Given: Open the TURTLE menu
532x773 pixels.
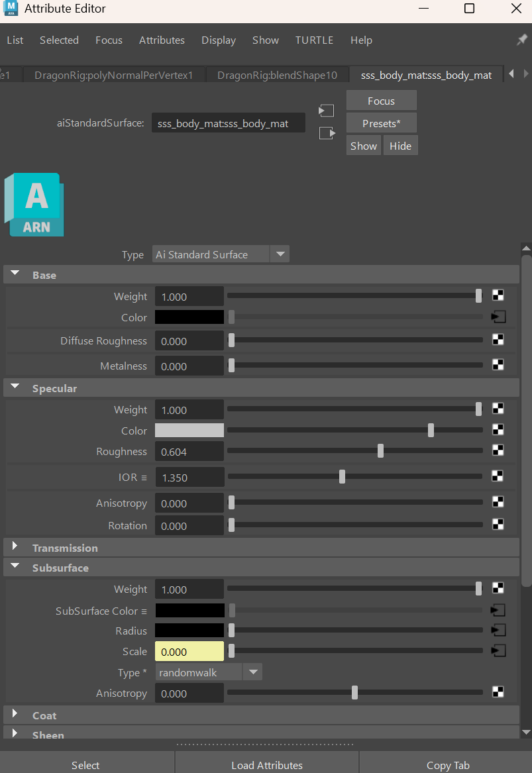Looking at the screenshot, I should (x=314, y=40).
